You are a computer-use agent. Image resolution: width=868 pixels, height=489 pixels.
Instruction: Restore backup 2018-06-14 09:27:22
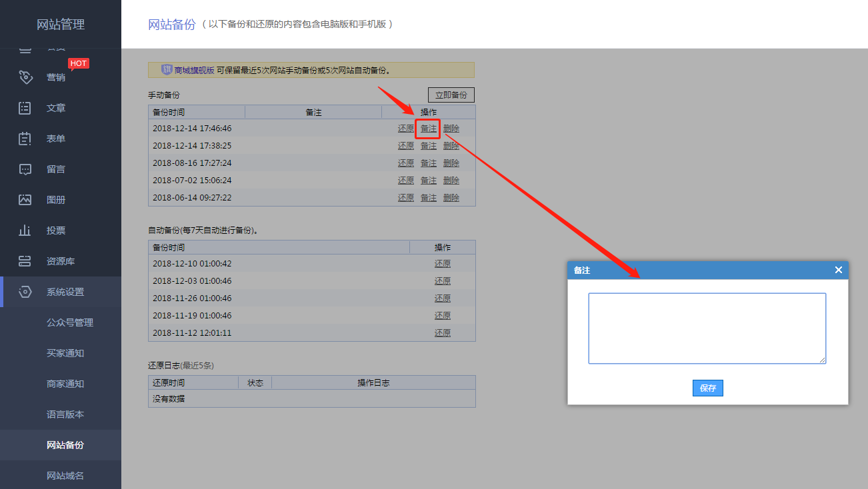(406, 198)
